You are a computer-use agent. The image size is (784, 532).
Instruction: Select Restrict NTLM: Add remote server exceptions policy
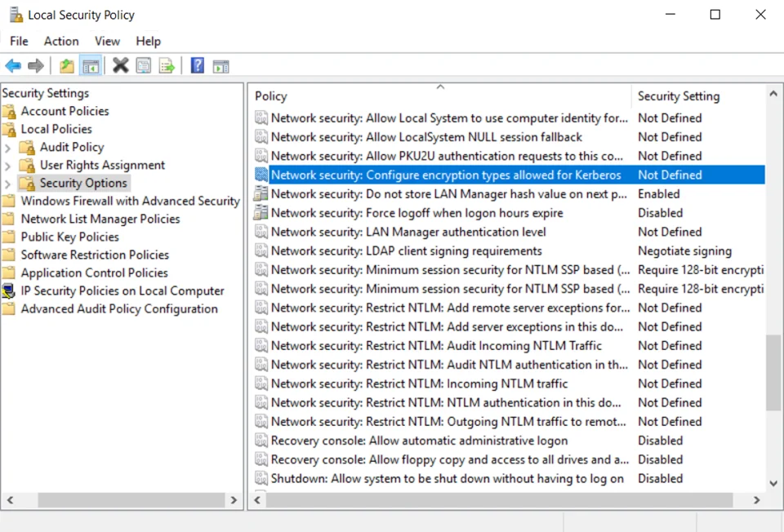[x=450, y=308]
